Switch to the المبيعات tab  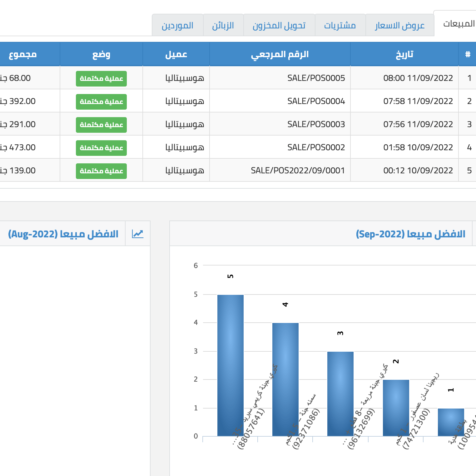click(459, 24)
